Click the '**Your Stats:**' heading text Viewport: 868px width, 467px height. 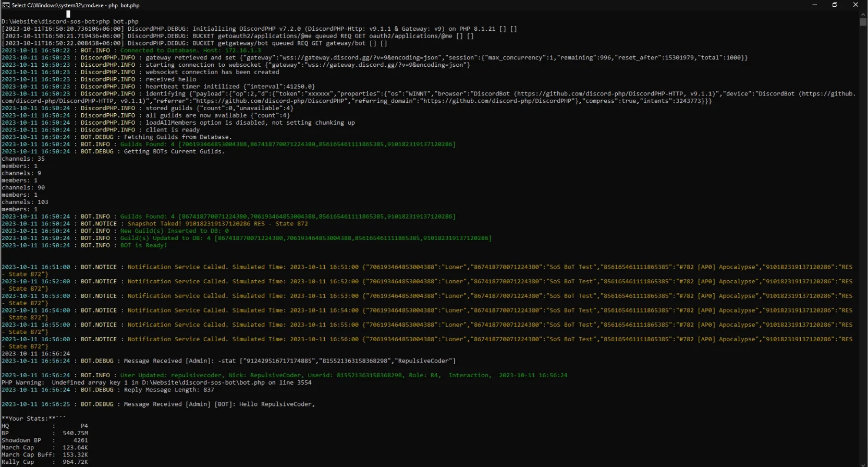[x=33, y=418]
